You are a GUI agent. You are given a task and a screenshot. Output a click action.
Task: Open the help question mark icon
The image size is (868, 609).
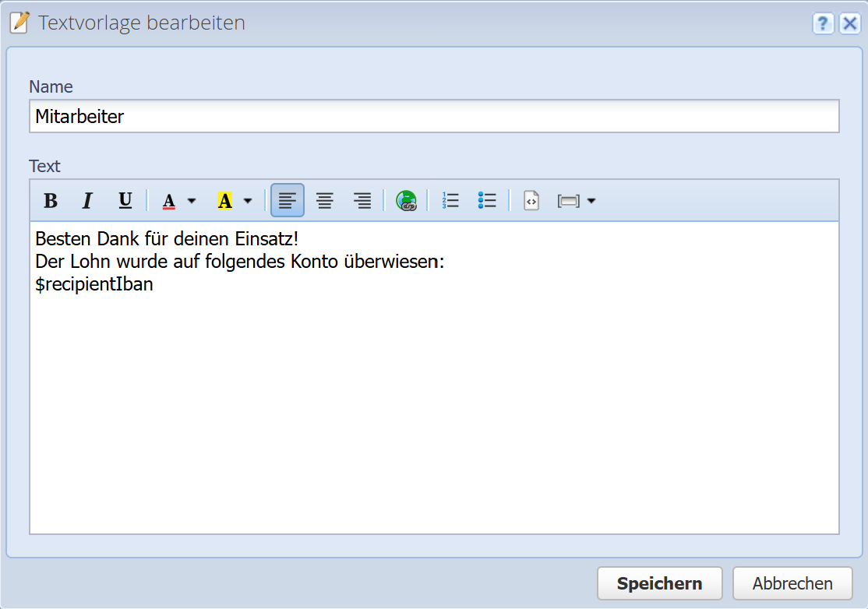pyautogui.click(x=823, y=24)
